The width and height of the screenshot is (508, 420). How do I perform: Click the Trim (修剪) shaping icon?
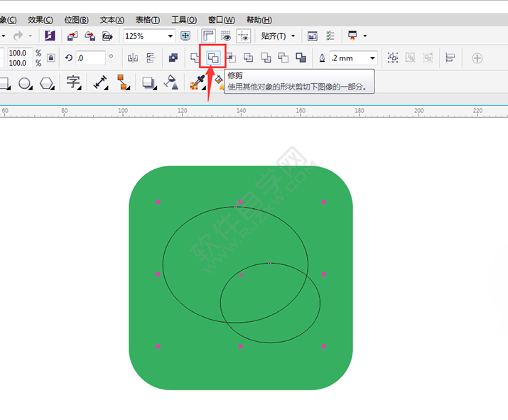pyautogui.click(x=213, y=58)
